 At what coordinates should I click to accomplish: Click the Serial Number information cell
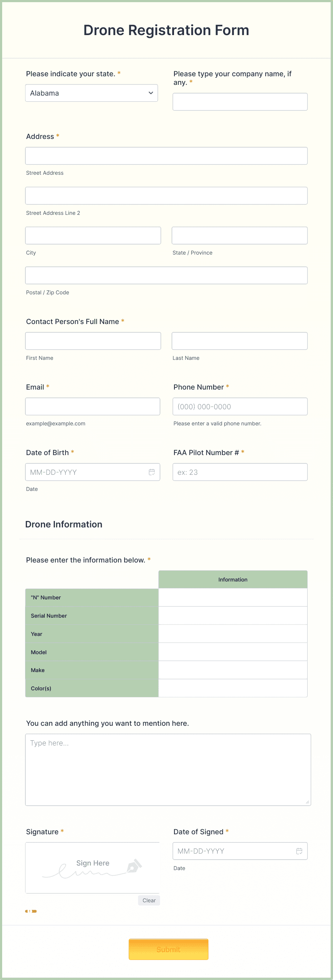[x=232, y=615]
